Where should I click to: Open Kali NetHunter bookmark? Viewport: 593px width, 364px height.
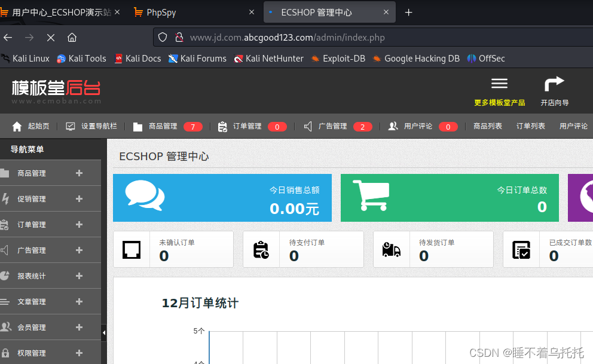(269, 59)
